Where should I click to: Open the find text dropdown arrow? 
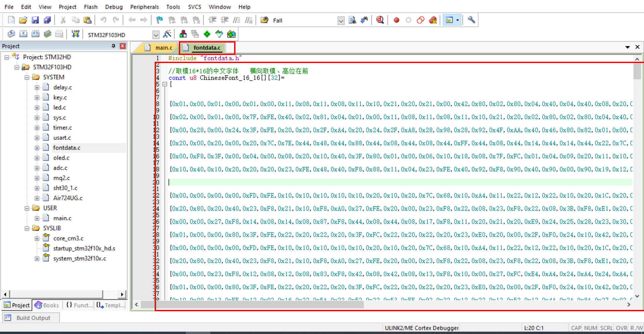(x=341, y=21)
